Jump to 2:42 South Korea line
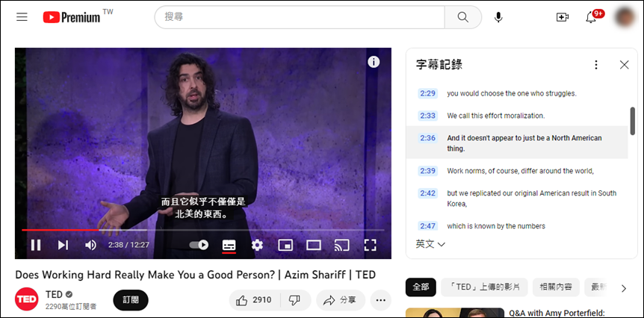The height and width of the screenshot is (318, 644). (x=517, y=198)
